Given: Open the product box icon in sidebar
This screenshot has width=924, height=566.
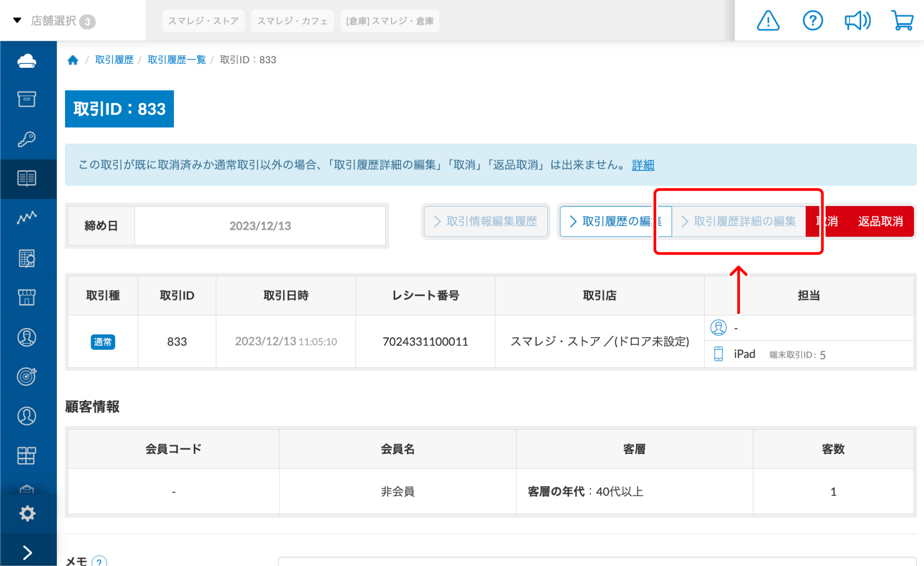Looking at the screenshot, I should [28, 99].
